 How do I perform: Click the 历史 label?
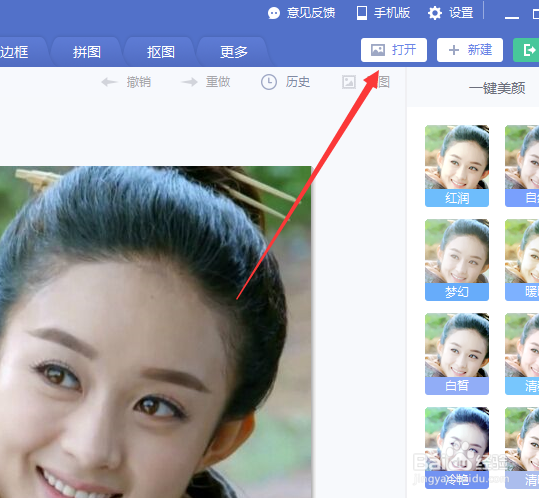298,82
